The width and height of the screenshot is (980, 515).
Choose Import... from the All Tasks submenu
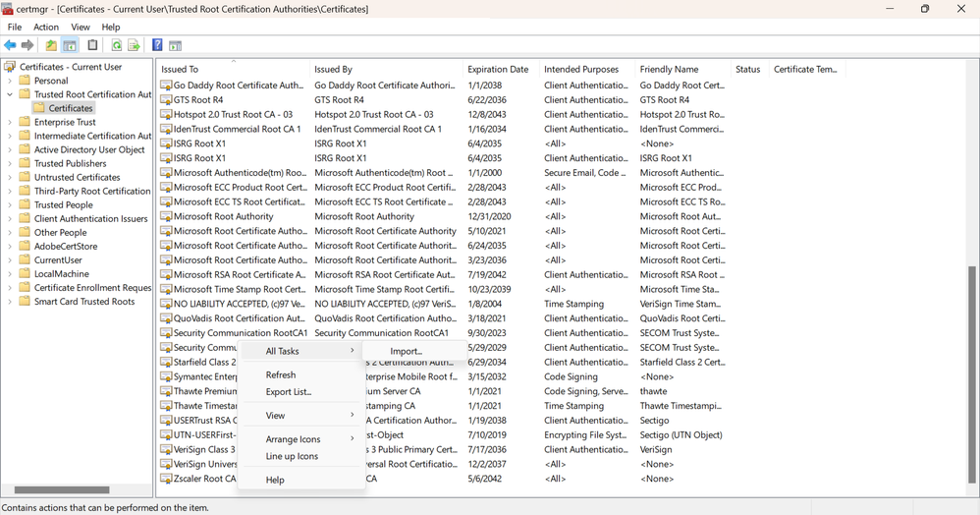pyautogui.click(x=413, y=351)
